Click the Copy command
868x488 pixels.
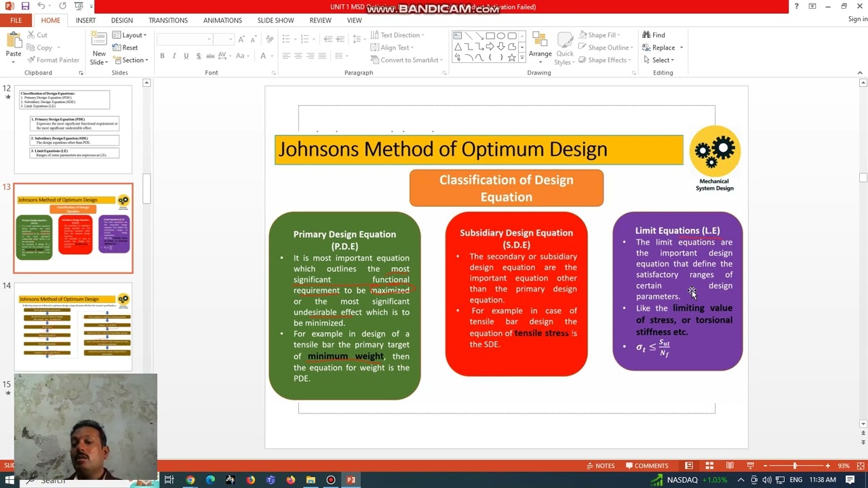coord(39,47)
